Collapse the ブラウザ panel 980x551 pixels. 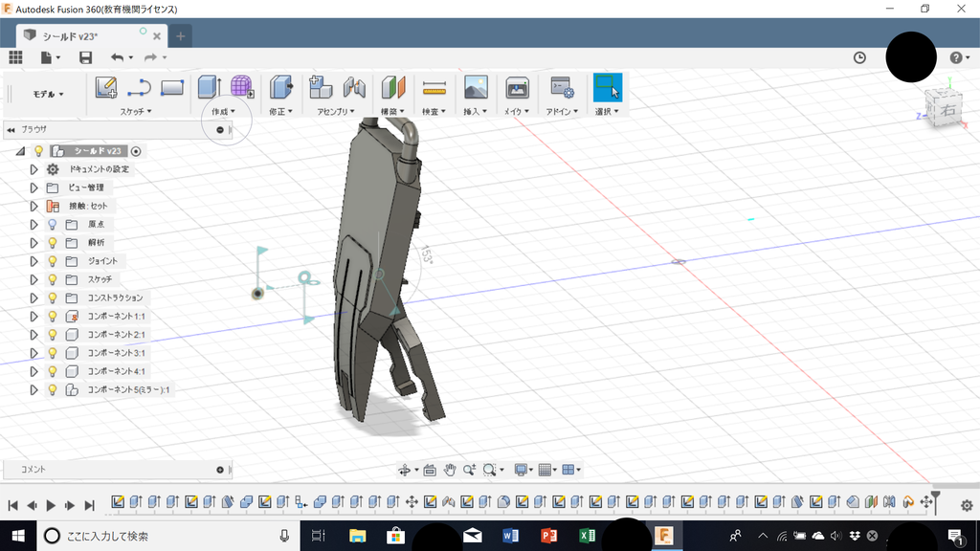coord(11,129)
